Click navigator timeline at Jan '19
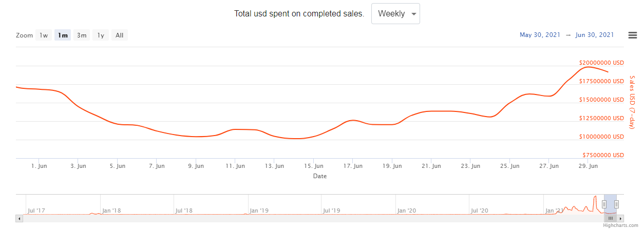The height and width of the screenshot is (229, 644). 258,210
